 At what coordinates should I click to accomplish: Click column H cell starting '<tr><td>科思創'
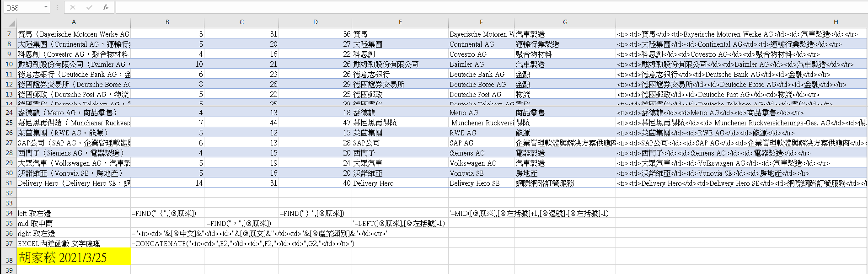tap(741, 54)
